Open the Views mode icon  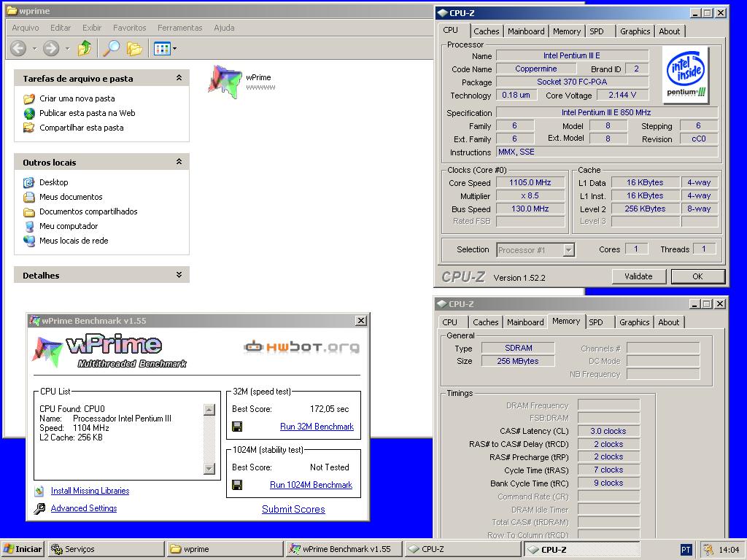click(x=162, y=48)
